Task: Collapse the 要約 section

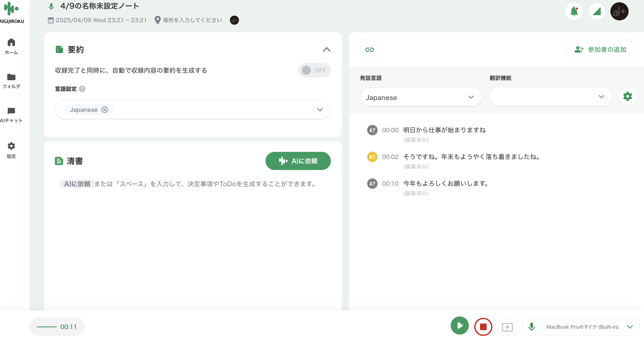Action: click(327, 49)
